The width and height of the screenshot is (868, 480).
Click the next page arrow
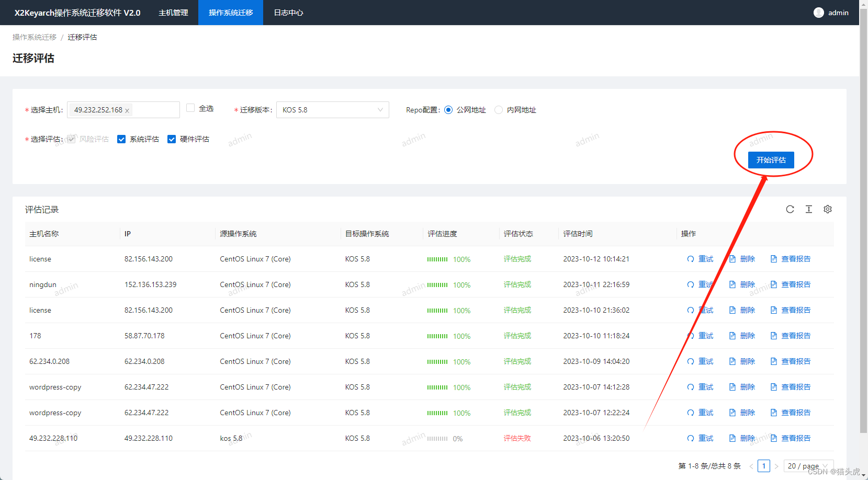[776, 466]
